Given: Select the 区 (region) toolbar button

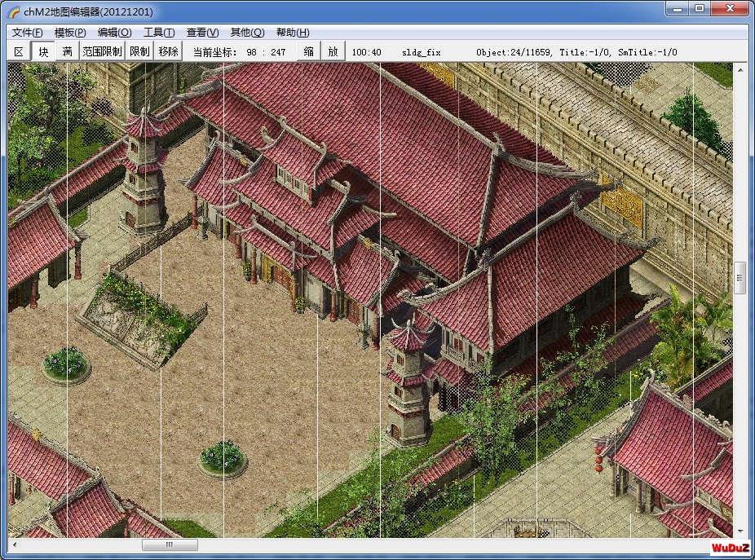Looking at the screenshot, I should (20, 51).
